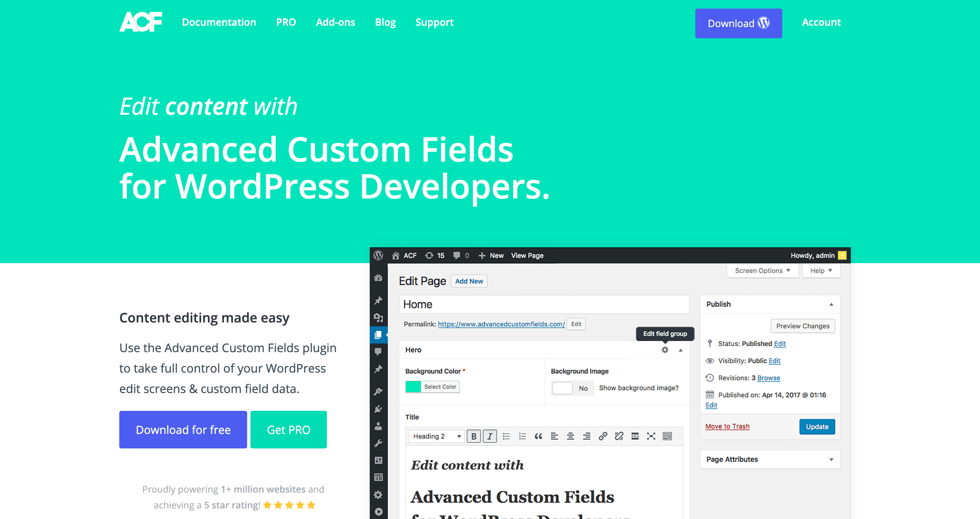Open the Comments icon in WP sidebar
The width and height of the screenshot is (980, 519).
(378, 351)
